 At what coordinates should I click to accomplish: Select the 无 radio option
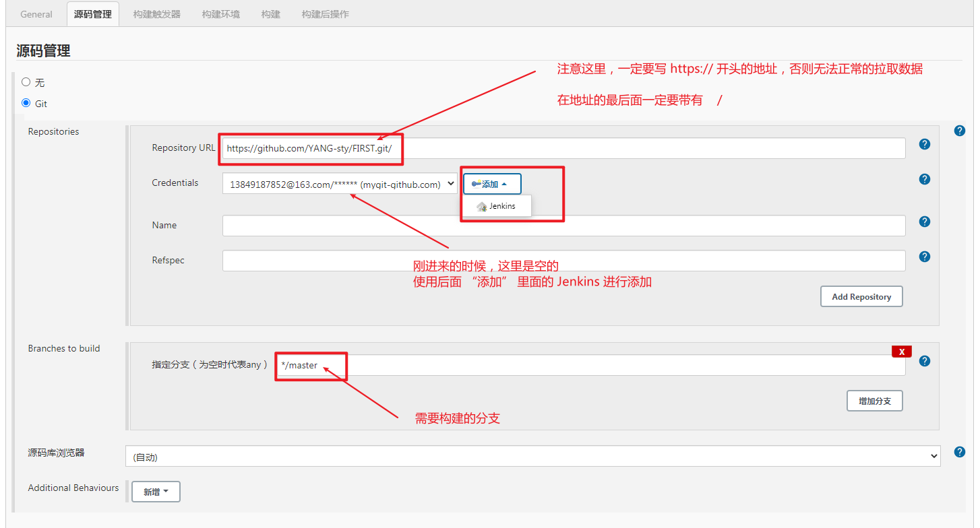pyautogui.click(x=26, y=82)
